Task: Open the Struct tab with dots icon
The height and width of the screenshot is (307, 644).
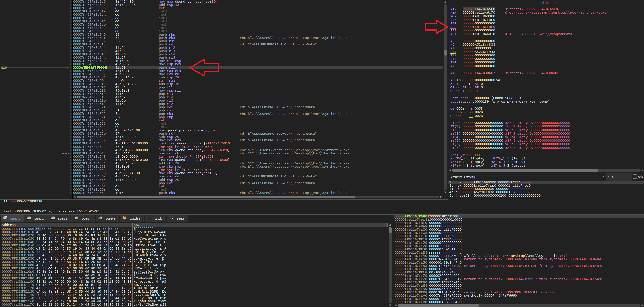Action: click(x=177, y=218)
